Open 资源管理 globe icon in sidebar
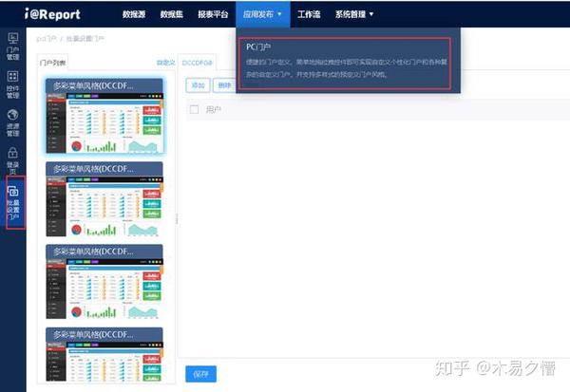570x392 pixels. [x=12, y=122]
